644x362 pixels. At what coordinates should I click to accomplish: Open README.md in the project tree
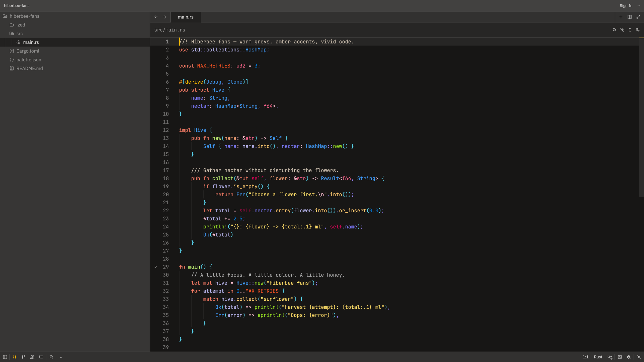tap(75, 68)
